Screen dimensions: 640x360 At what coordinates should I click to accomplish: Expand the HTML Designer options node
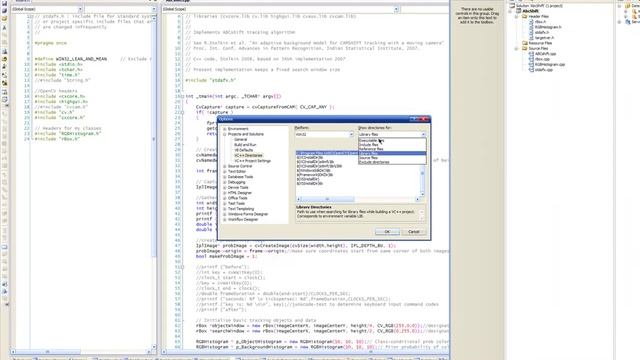point(224,193)
